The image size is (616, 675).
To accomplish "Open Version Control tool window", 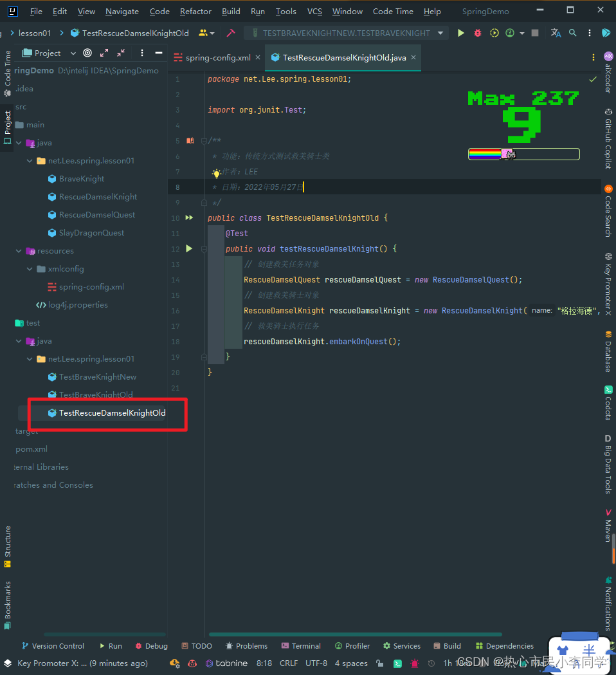I will (53, 646).
